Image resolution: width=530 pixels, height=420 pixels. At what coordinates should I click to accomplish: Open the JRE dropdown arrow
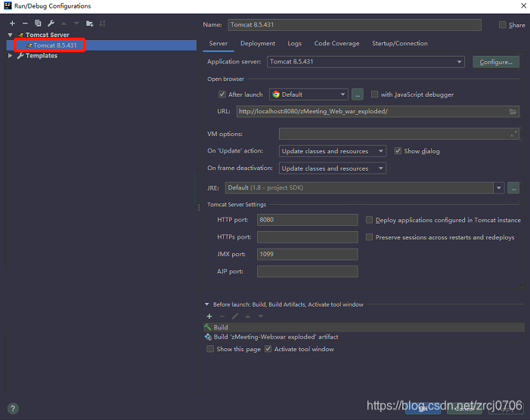click(x=499, y=188)
